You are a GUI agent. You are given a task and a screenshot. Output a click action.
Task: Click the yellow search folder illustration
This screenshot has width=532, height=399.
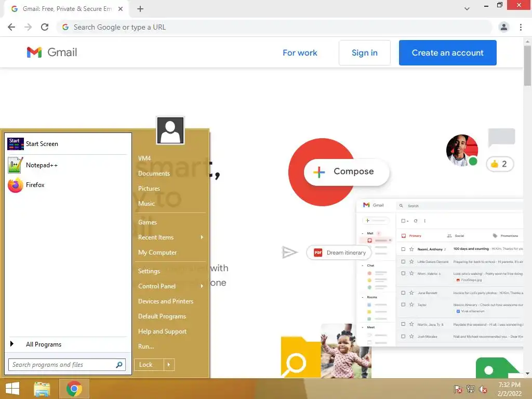[x=301, y=357]
